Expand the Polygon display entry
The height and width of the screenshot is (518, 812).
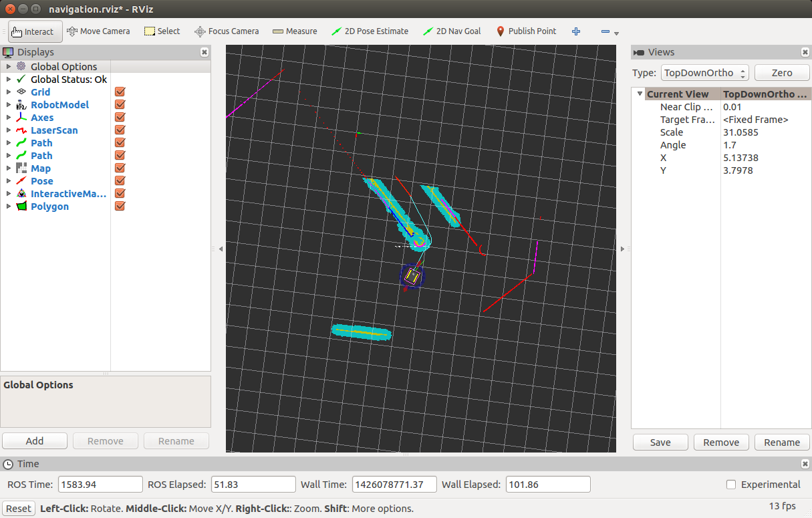(x=9, y=207)
